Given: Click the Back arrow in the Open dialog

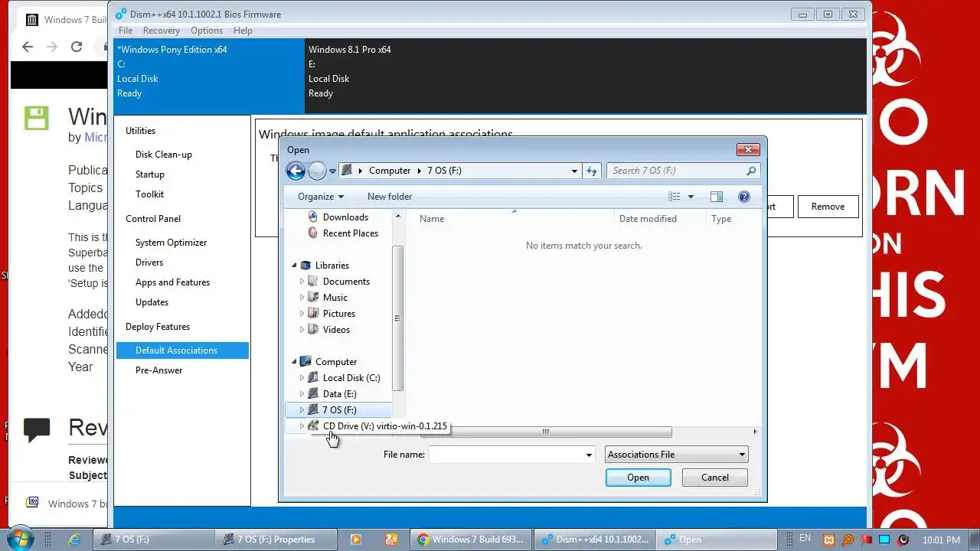Looking at the screenshot, I should 296,171.
